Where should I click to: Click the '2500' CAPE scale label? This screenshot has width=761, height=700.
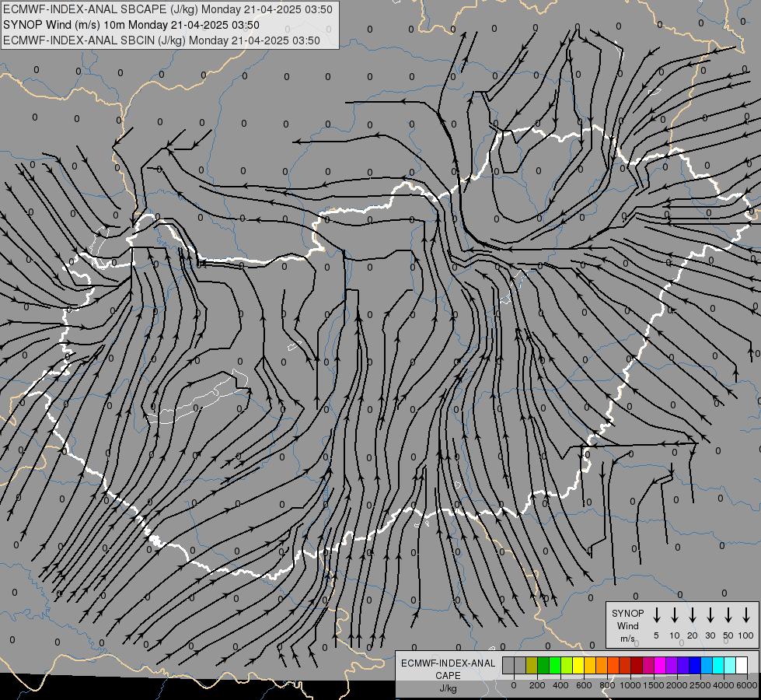click(x=700, y=685)
